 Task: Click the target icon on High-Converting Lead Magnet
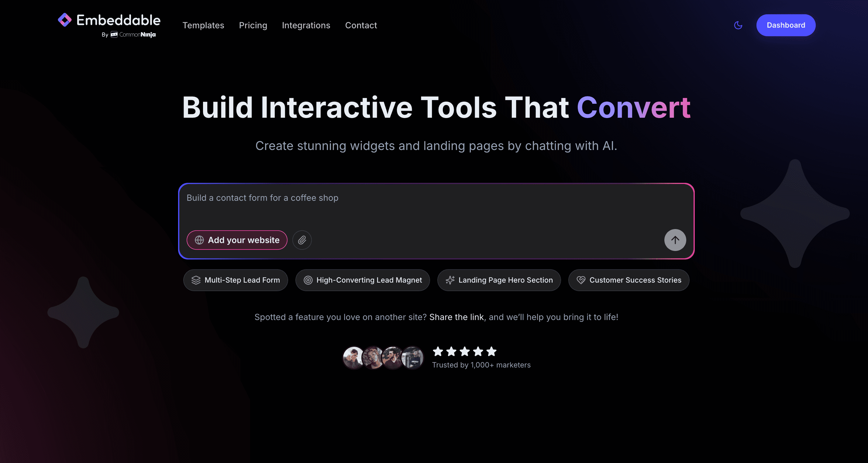pos(308,280)
